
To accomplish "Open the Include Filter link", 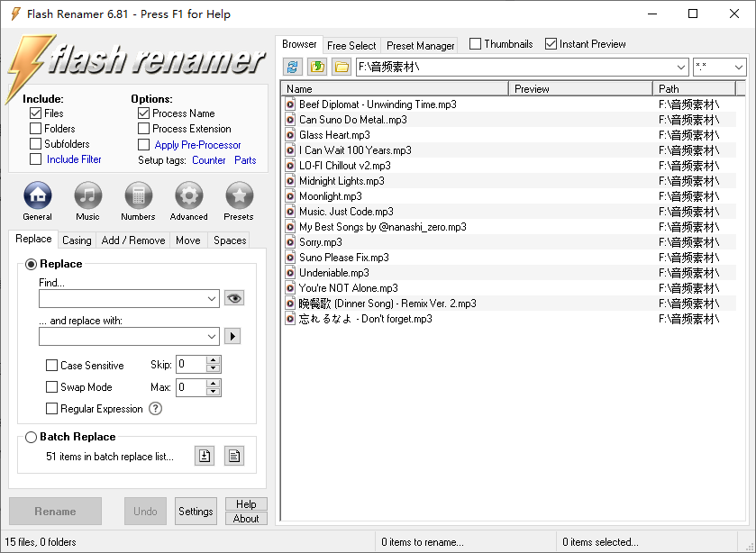I will 74,159.
